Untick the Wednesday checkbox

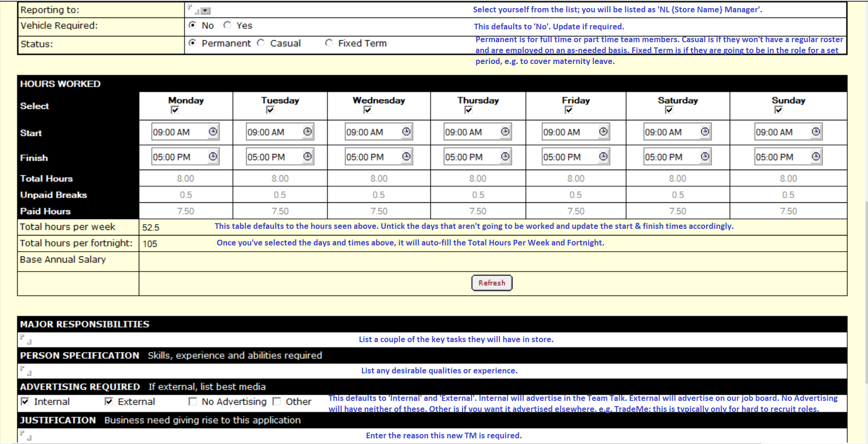coord(367,110)
